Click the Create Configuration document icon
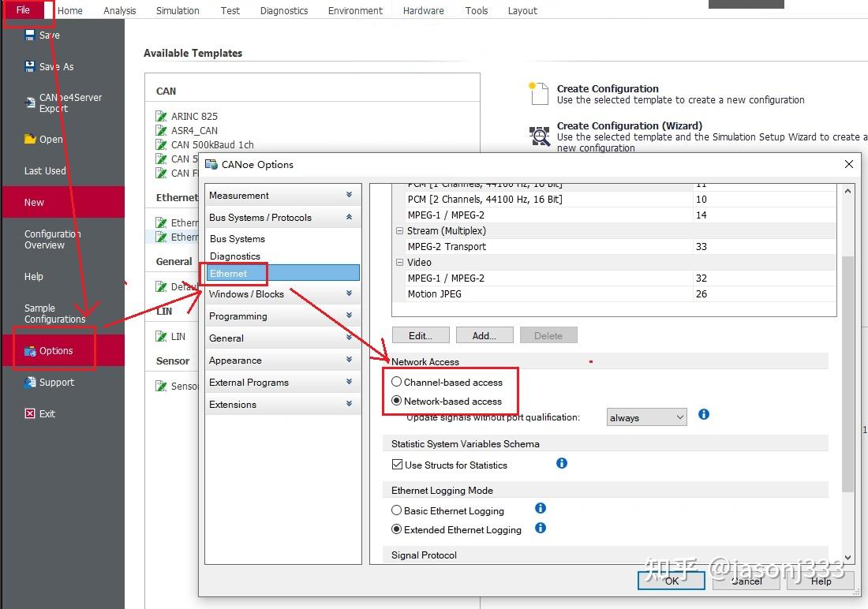Screen dimensions: 868x609 (539, 94)
